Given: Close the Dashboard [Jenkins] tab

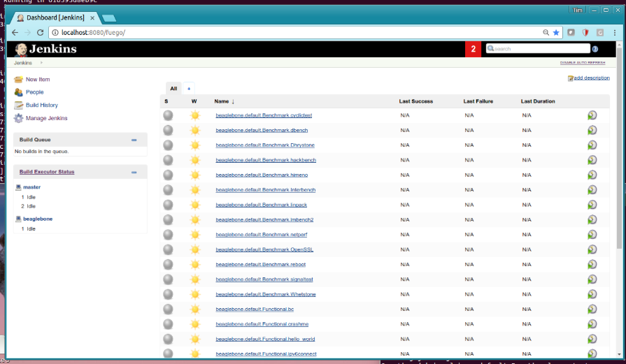Looking at the screenshot, I should 92,18.
